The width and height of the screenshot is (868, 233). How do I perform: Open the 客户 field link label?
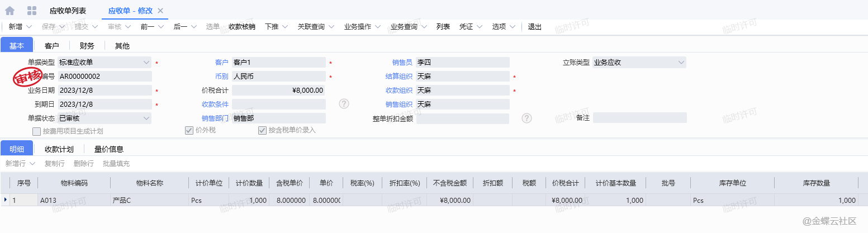[x=221, y=62]
